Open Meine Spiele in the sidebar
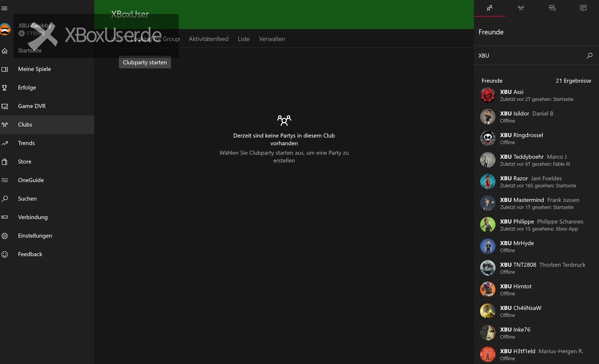This screenshot has height=364, width=599. [47, 69]
